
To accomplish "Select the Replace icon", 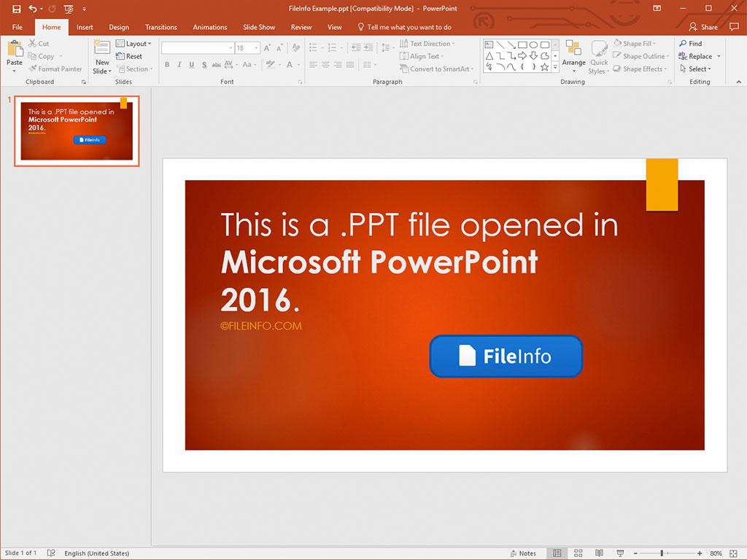I will tap(696, 56).
